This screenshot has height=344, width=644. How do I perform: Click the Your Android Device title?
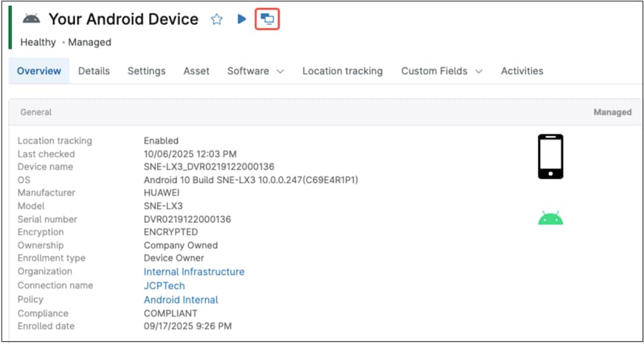123,19
